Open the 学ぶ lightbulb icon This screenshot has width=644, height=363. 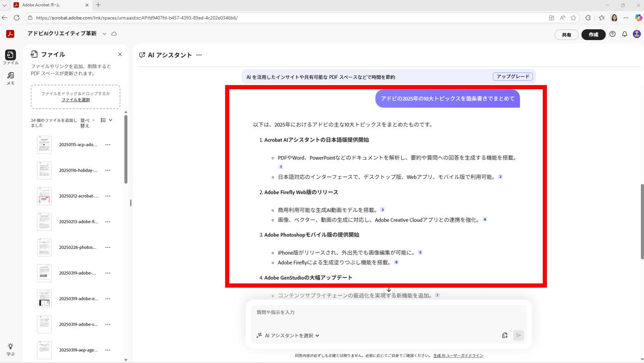10,349
